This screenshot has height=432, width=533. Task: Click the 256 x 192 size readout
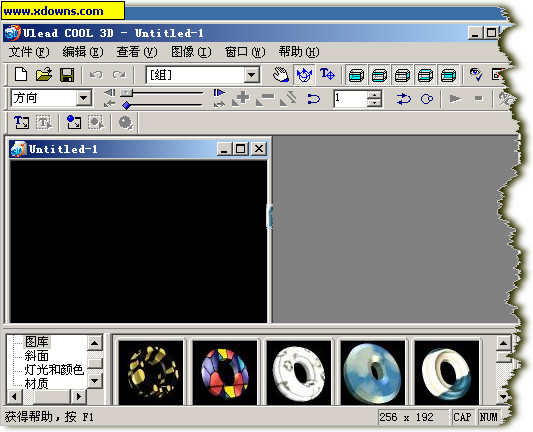(406, 417)
